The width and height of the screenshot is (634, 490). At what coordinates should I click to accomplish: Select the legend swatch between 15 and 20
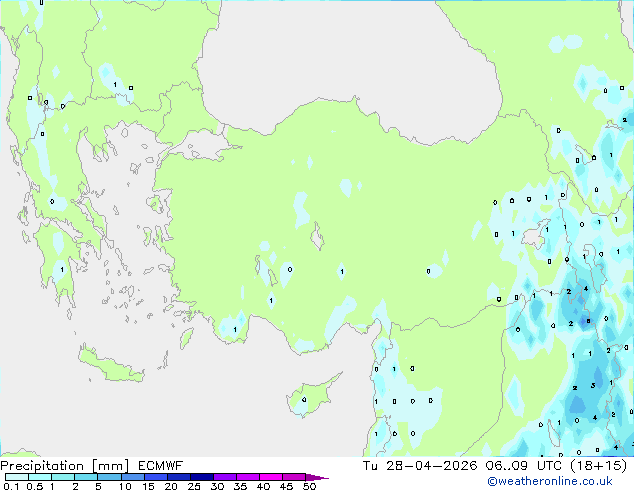[x=155, y=477]
